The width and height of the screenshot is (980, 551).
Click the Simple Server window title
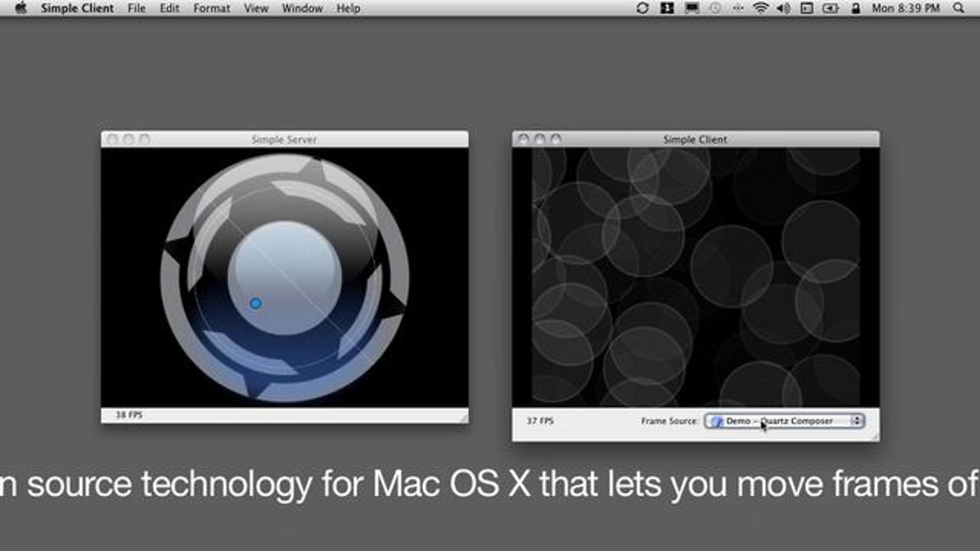coord(284,140)
